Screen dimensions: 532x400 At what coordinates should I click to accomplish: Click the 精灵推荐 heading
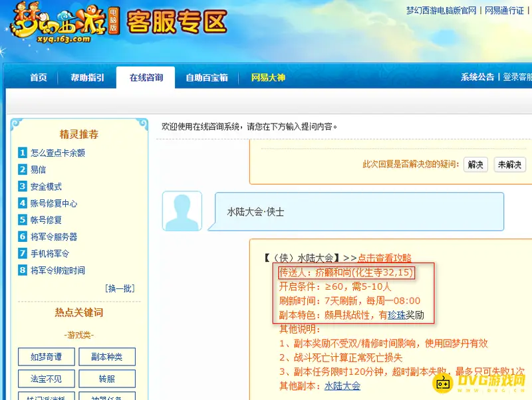(x=79, y=134)
